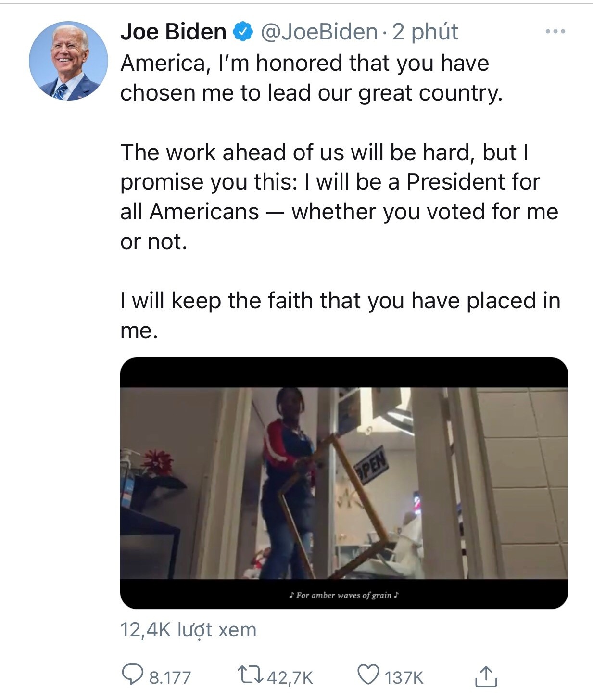Click the 8.177 reply count
This screenshot has width=593, height=700.
(170, 677)
